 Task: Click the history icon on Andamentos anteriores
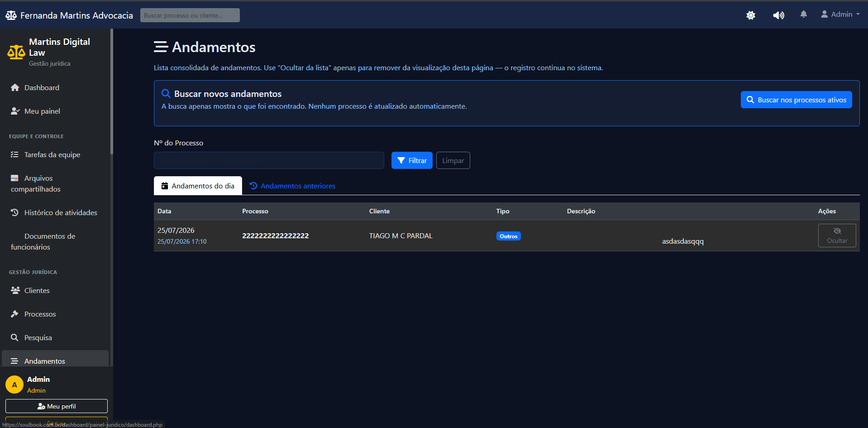point(253,186)
